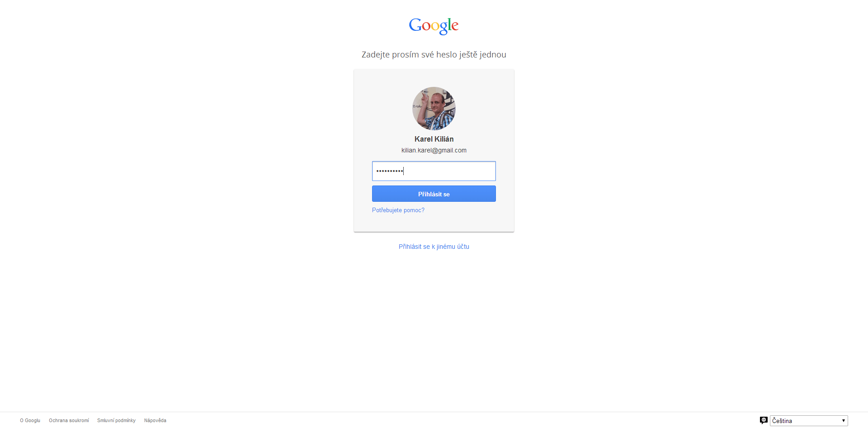The height and width of the screenshot is (428, 868).
Task: Open the Potřebujete pomoc? link
Action: pos(398,210)
